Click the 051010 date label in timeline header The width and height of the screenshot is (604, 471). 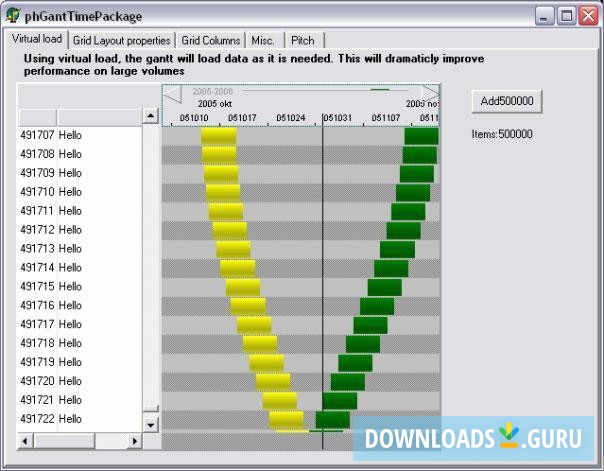(x=194, y=118)
